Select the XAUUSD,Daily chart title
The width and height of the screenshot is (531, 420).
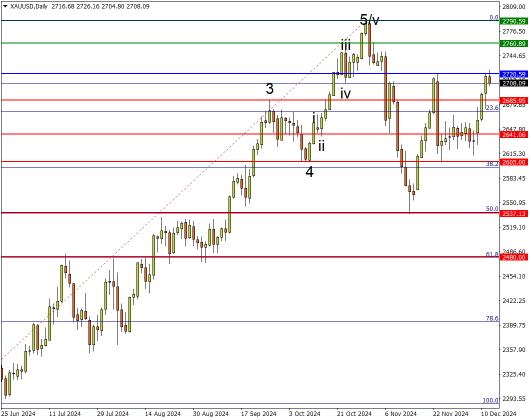click(x=29, y=6)
